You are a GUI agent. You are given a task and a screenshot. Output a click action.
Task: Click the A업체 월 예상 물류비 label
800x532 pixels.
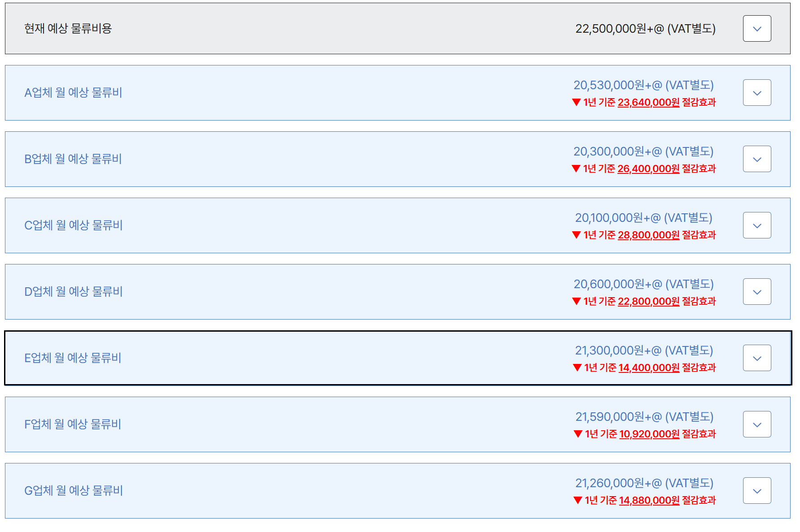pos(73,93)
